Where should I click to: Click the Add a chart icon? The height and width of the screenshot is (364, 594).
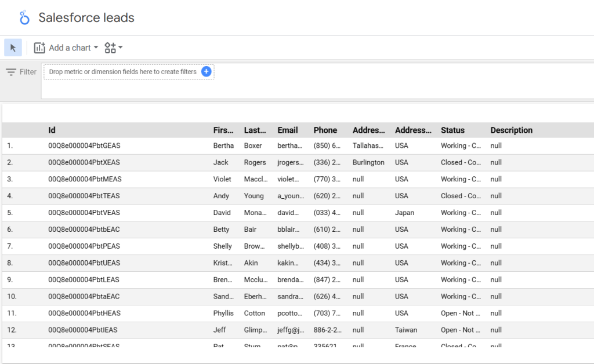pos(39,48)
